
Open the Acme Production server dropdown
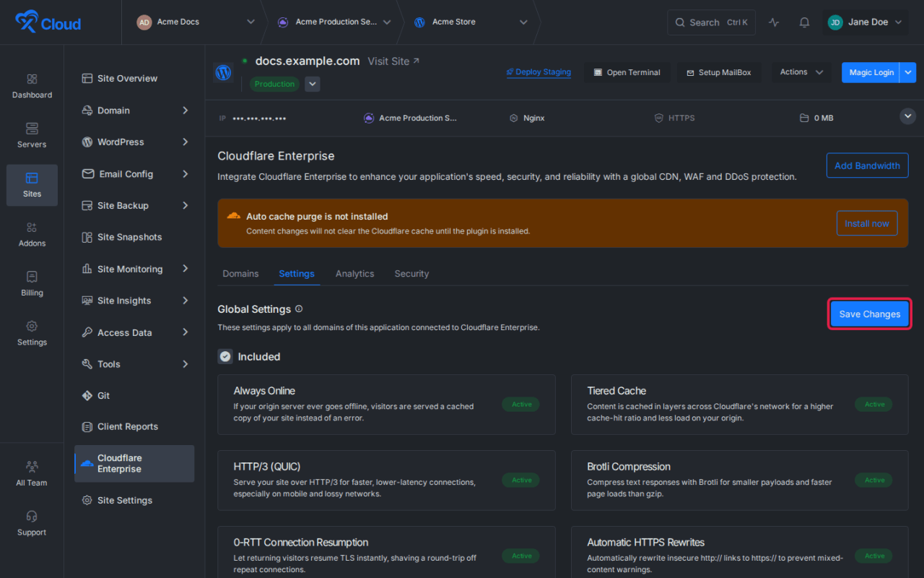click(334, 22)
